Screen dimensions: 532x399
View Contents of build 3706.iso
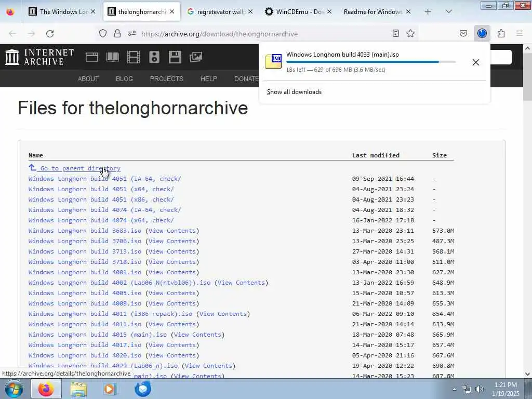coord(172,241)
